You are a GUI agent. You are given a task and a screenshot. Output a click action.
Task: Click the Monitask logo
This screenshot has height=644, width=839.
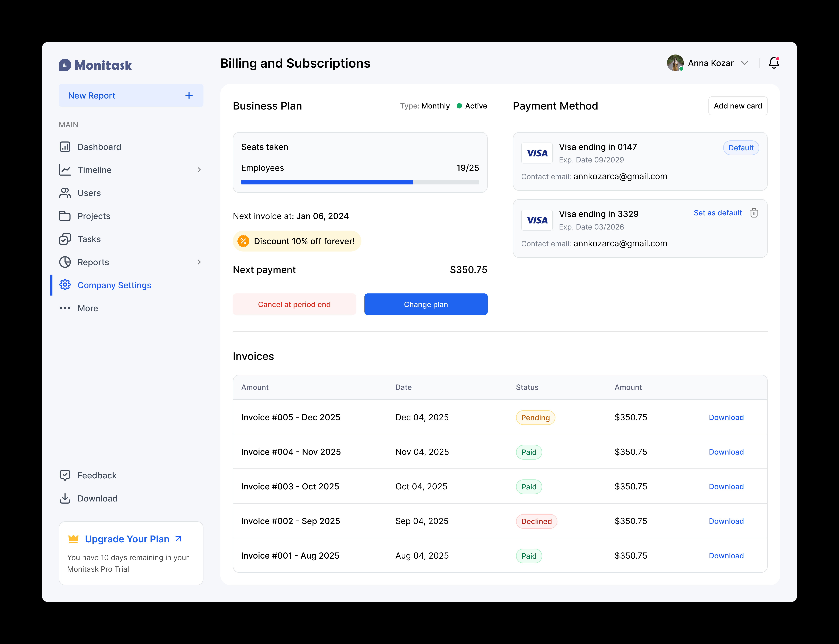[95, 65]
